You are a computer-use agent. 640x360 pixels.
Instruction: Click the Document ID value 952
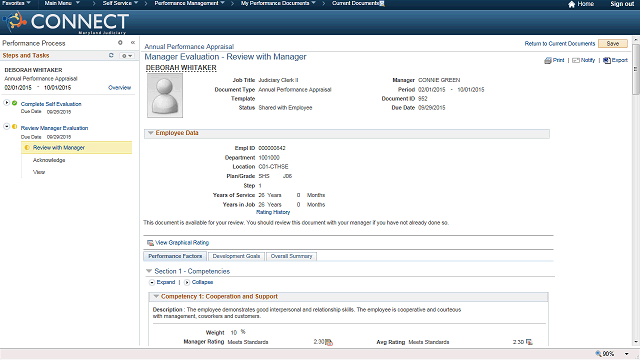423,99
